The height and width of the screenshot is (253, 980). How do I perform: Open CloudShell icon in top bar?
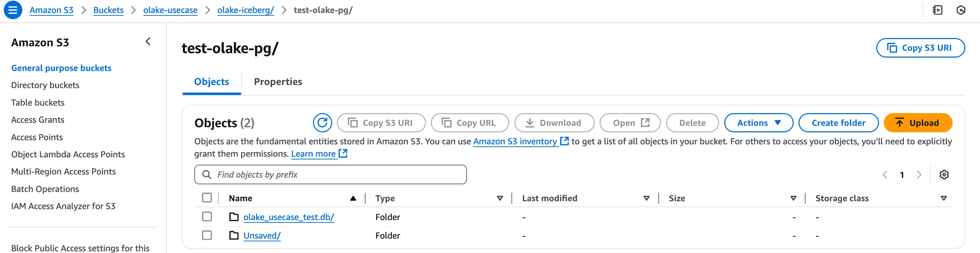938,10
